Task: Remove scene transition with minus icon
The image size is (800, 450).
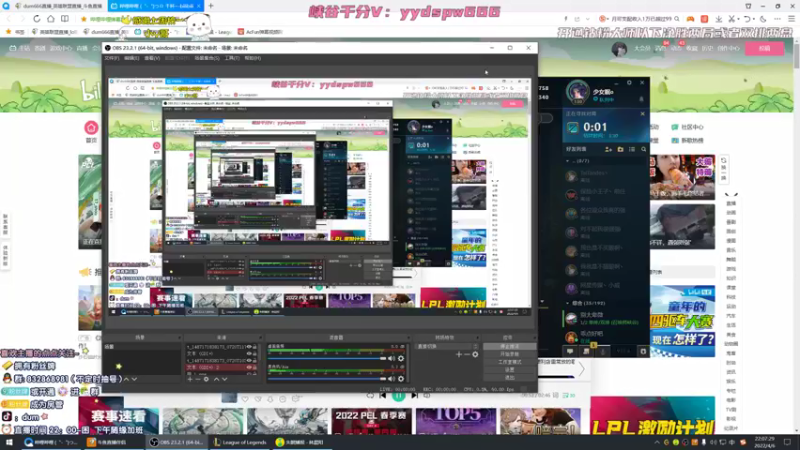Action: pyautogui.click(x=467, y=354)
